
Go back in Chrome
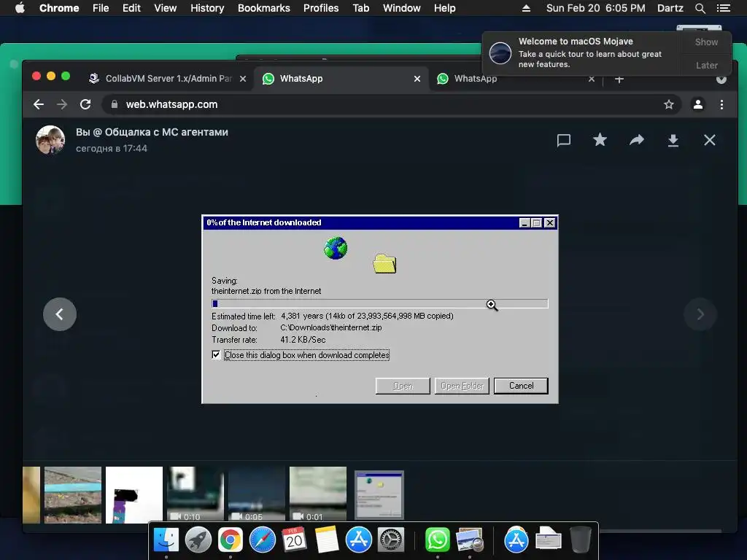click(x=39, y=104)
